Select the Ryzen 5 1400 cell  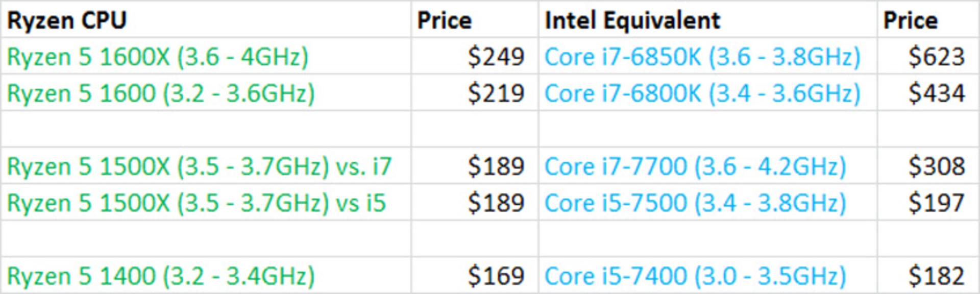point(206,276)
